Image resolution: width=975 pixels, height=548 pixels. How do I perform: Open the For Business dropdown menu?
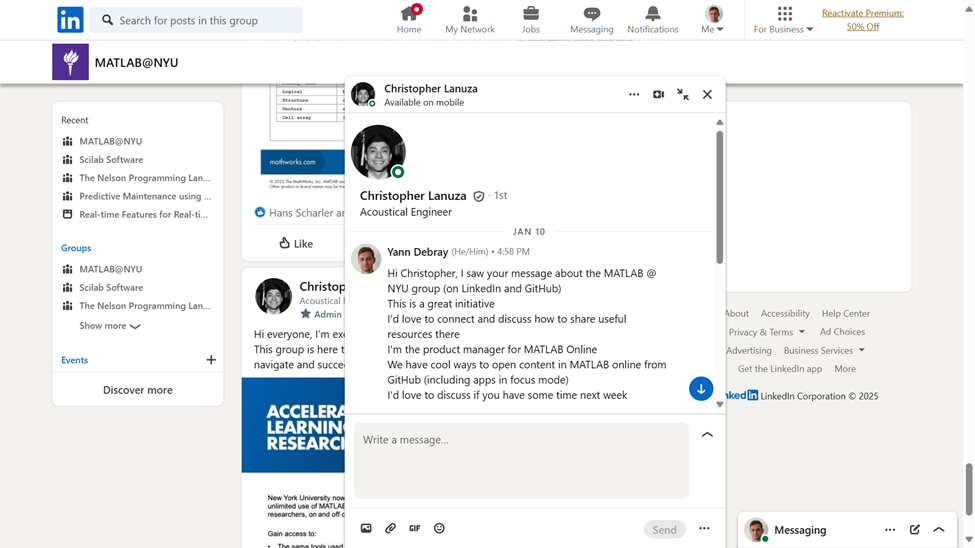click(x=784, y=20)
